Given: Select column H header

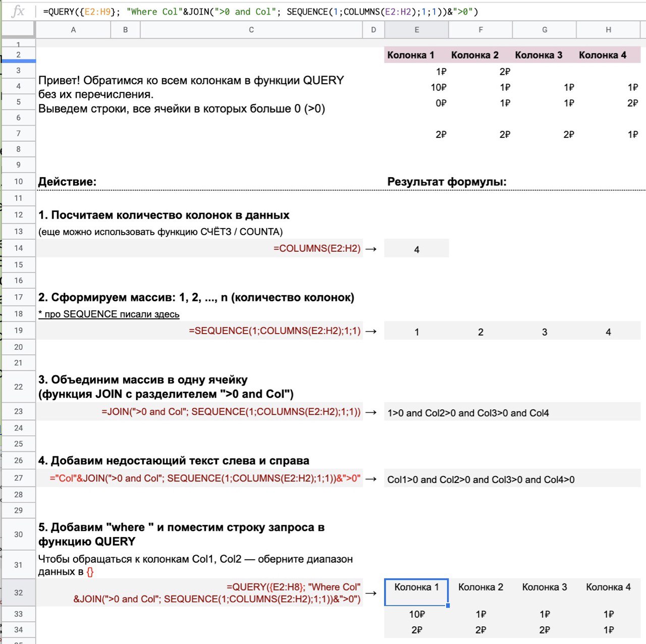Looking at the screenshot, I should point(608,30).
